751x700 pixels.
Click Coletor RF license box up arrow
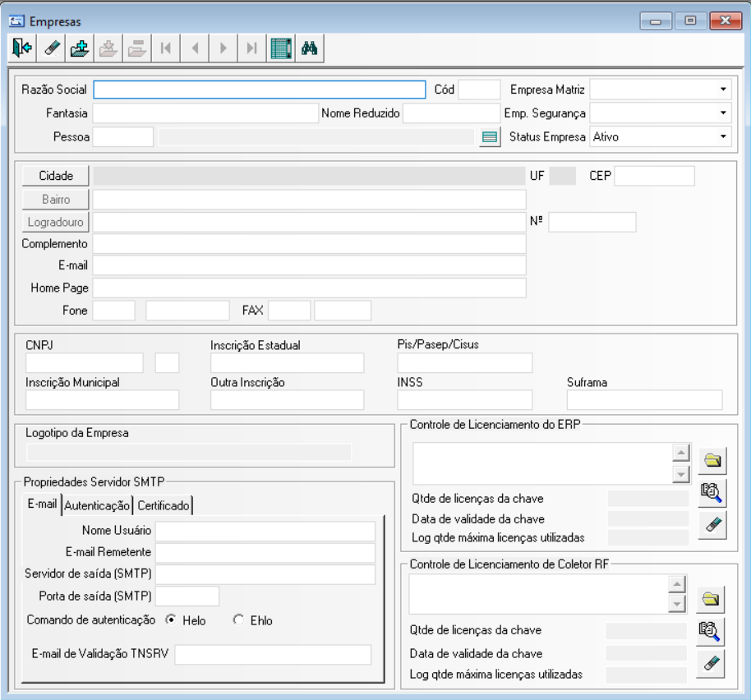click(x=677, y=584)
